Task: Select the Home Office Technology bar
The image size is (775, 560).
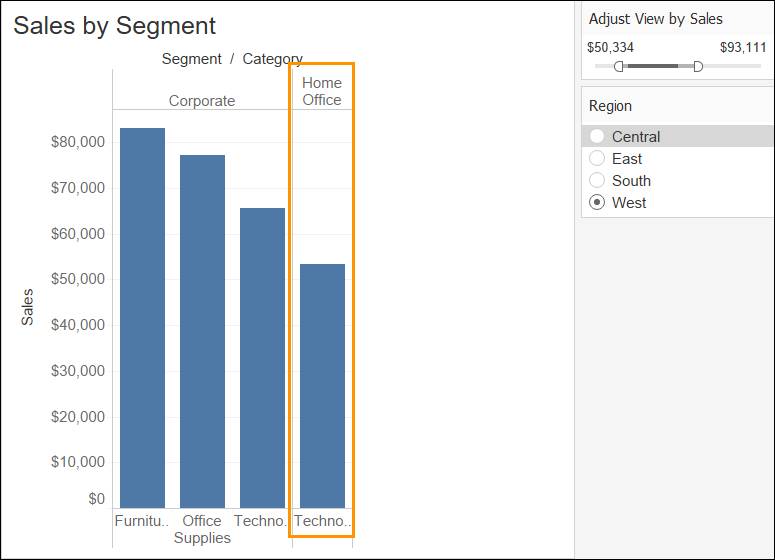Action: [322, 386]
